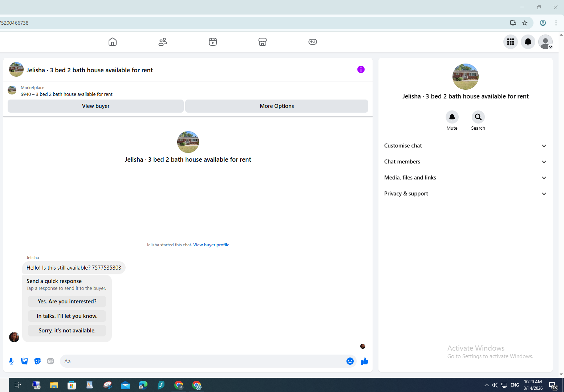This screenshot has width=564, height=392.
Task: Open Task View in the taskbar
Action: pyautogui.click(x=17, y=385)
